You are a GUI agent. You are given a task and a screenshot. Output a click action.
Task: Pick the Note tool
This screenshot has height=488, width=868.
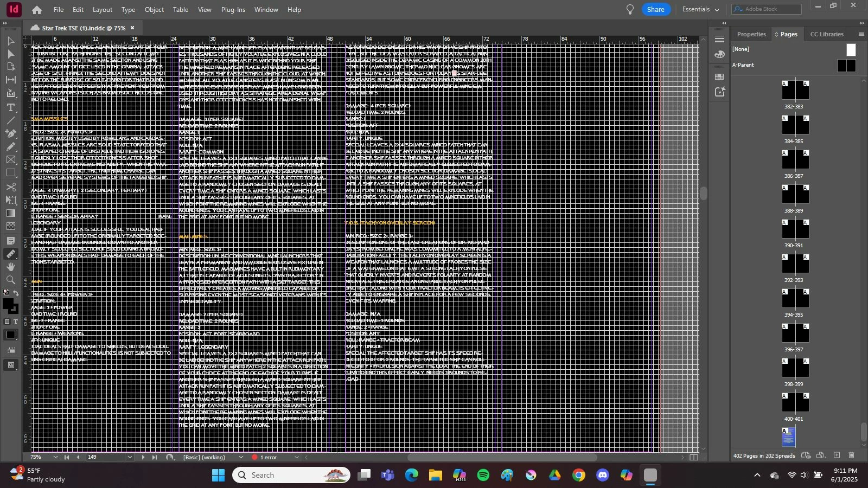pos(11,240)
